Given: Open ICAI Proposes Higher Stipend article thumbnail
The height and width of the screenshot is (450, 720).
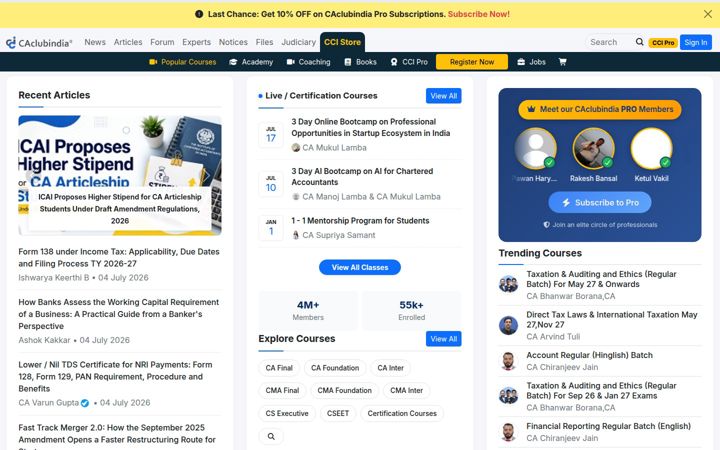Looking at the screenshot, I should point(120,175).
